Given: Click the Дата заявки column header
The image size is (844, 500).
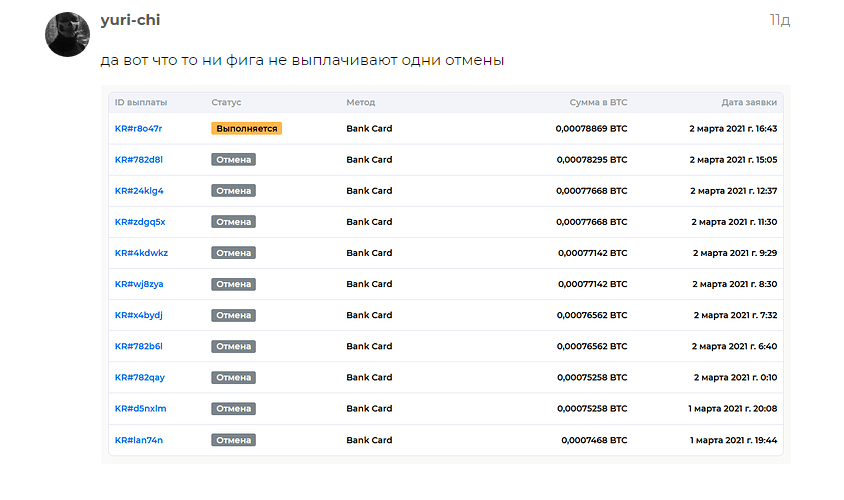Looking at the screenshot, I should (x=749, y=102).
